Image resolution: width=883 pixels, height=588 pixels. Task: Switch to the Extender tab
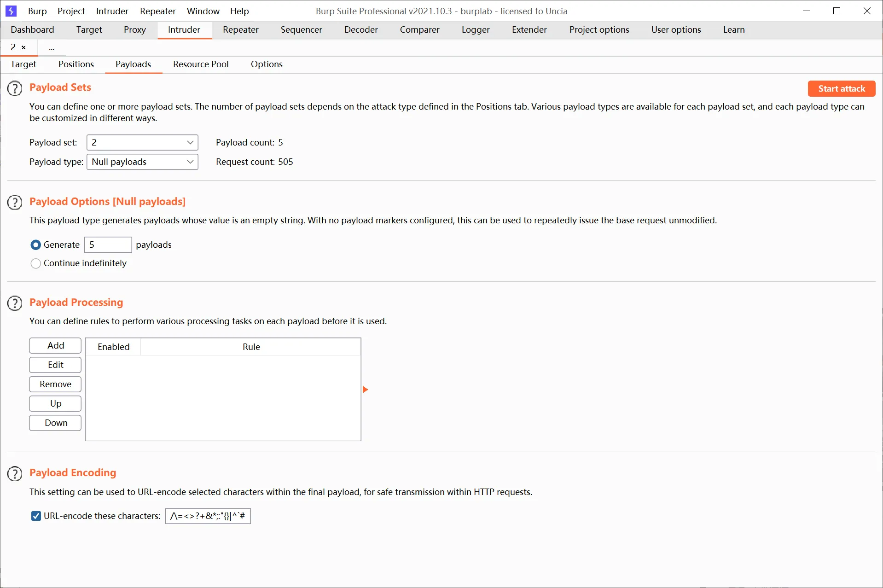529,30
